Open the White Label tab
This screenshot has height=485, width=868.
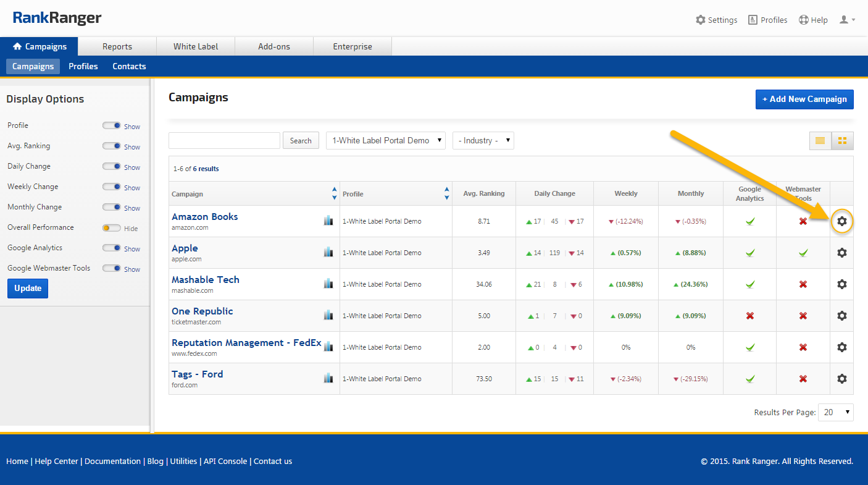pos(196,46)
